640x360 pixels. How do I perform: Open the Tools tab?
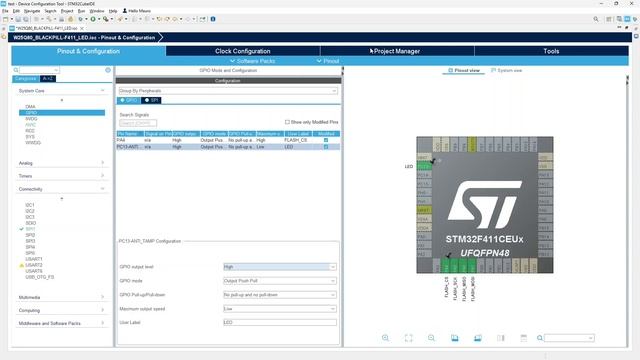551,51
